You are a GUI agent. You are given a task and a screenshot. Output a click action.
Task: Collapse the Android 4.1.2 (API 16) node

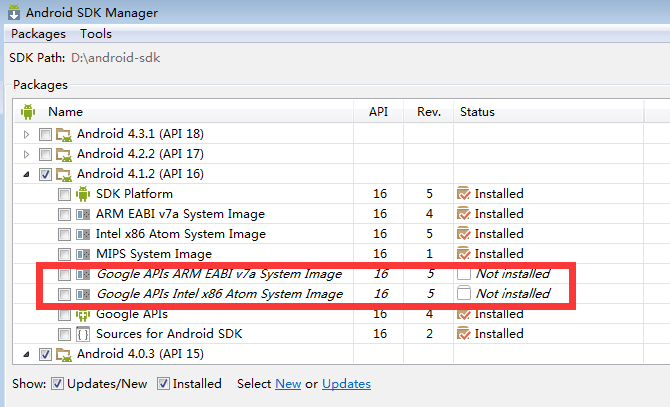[x=26, y=174]
